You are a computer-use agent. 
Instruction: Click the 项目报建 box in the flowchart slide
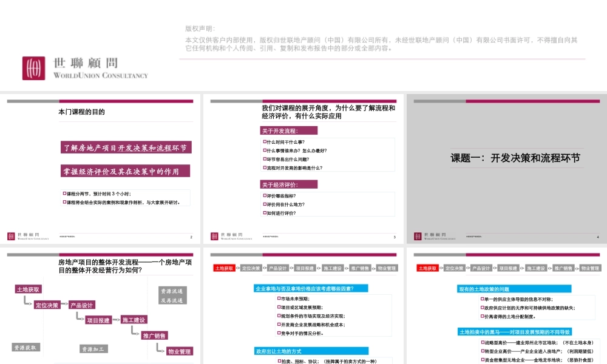(98, 320)
